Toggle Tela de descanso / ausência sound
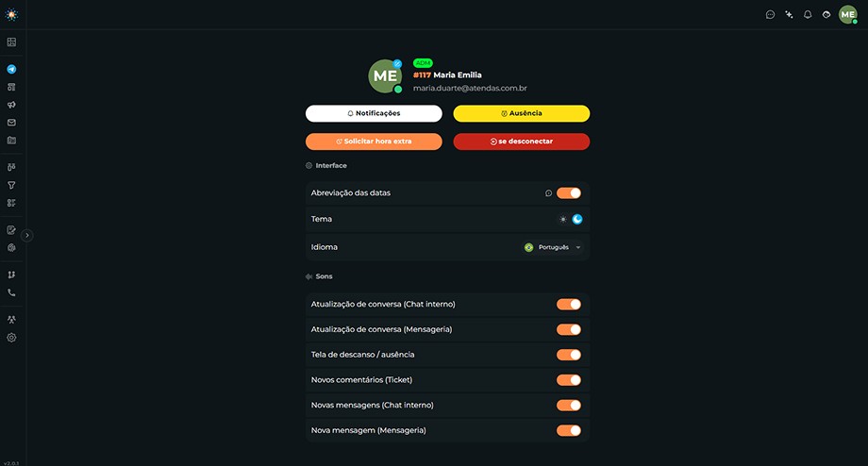Viewport: 868px width, 466px height. (x=569, y=355)
